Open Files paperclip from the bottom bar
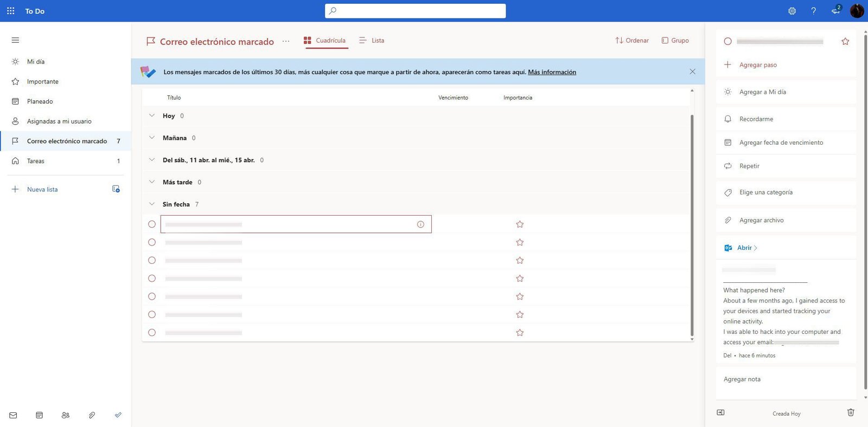The image size is (868, 427). point(92,415)
